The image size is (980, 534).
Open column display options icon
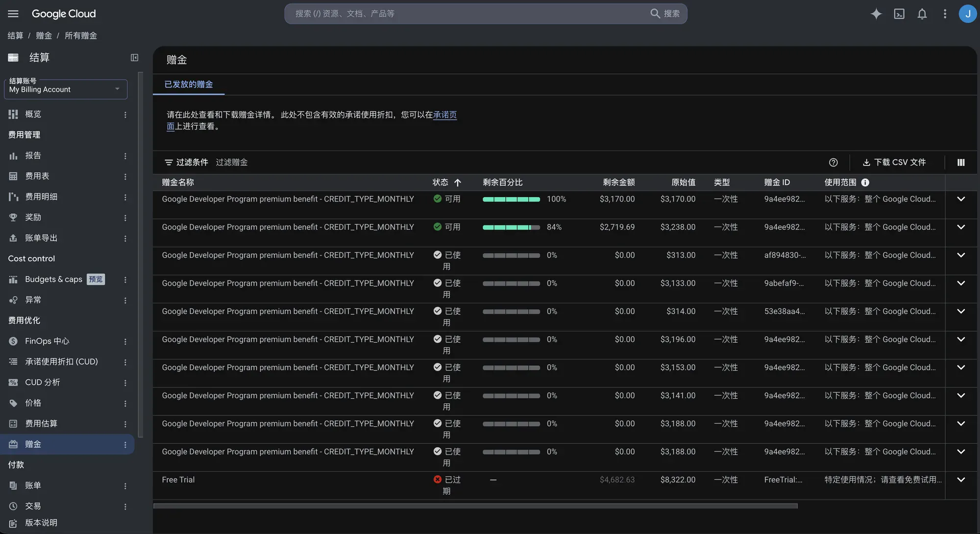(x=961, y=162)
